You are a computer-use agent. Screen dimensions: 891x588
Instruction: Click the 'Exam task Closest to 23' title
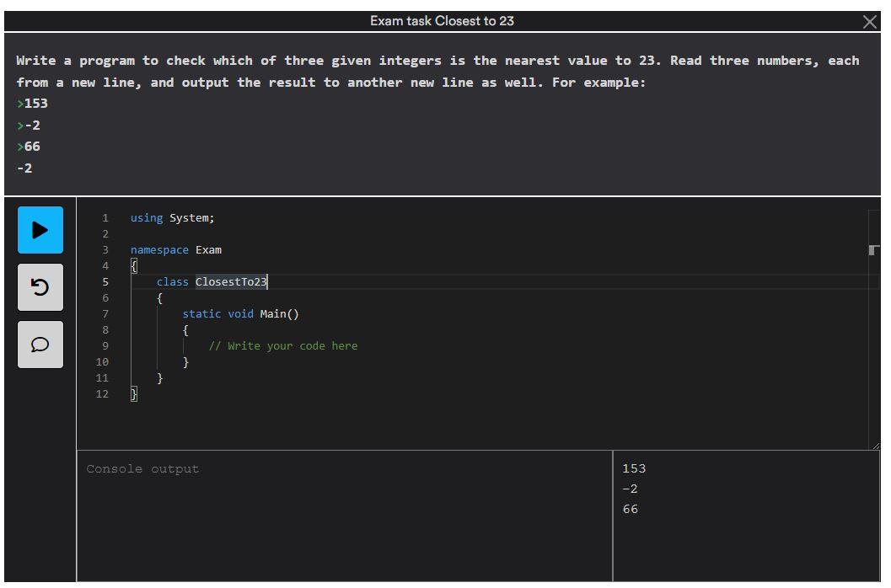(442, 21)
